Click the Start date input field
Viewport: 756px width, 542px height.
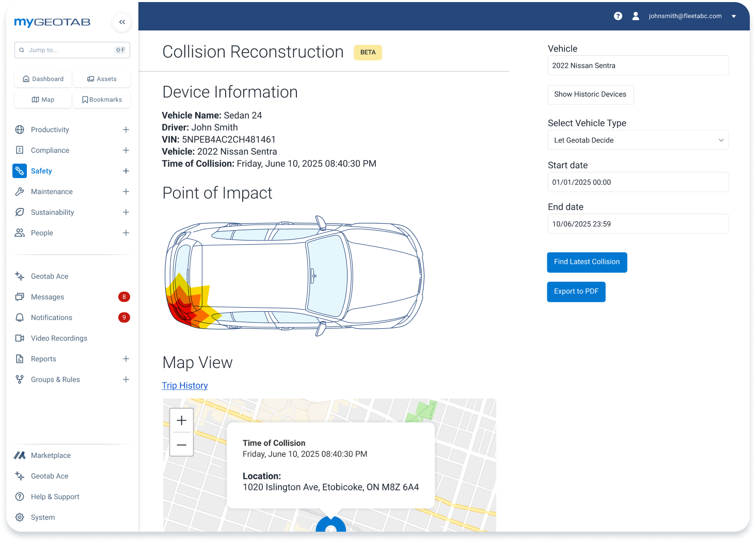[638, 182]
